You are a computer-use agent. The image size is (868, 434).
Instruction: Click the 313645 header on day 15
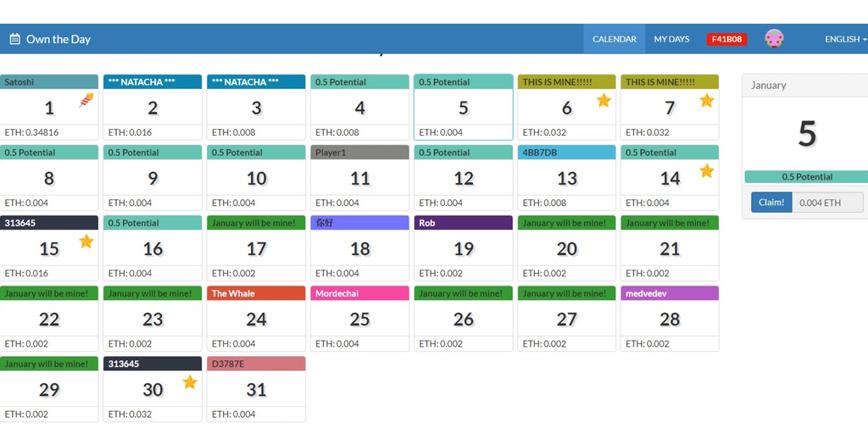(49, 223)
